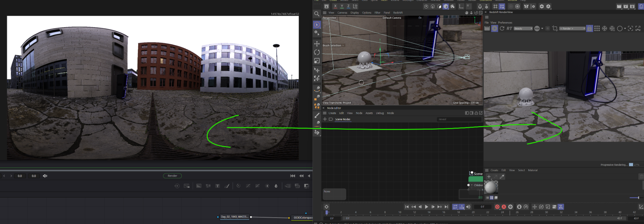Click Scene Nodes tab in Node Editor
The image size is (644, 224).
click(x=342, y=119)
